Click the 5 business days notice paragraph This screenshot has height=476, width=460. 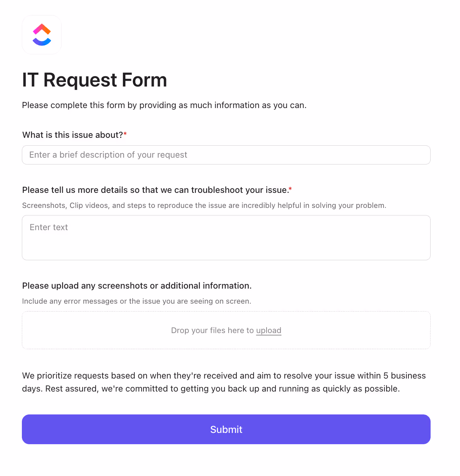click(224, 382)
